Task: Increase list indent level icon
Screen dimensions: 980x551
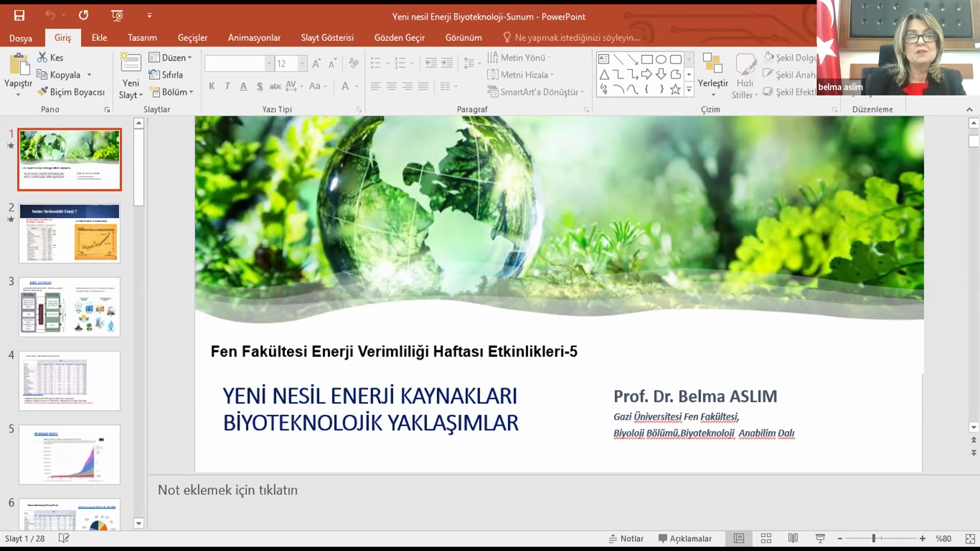Action: pyautogui.click(x=447, y=63)
